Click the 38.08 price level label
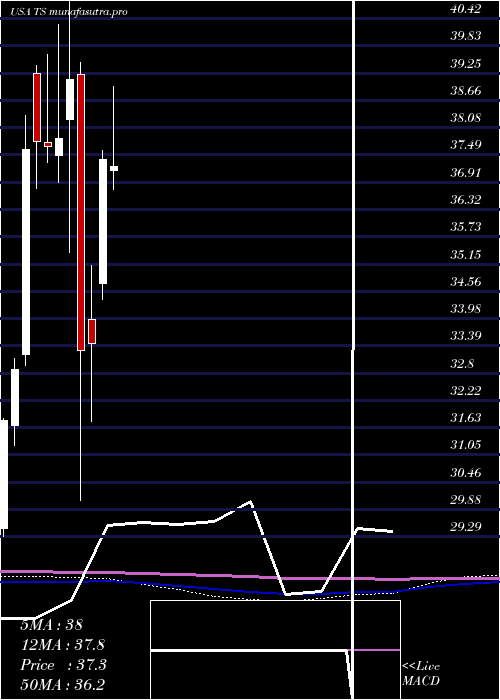This screenshot has width=500, height=700. [x=466, y=118]
